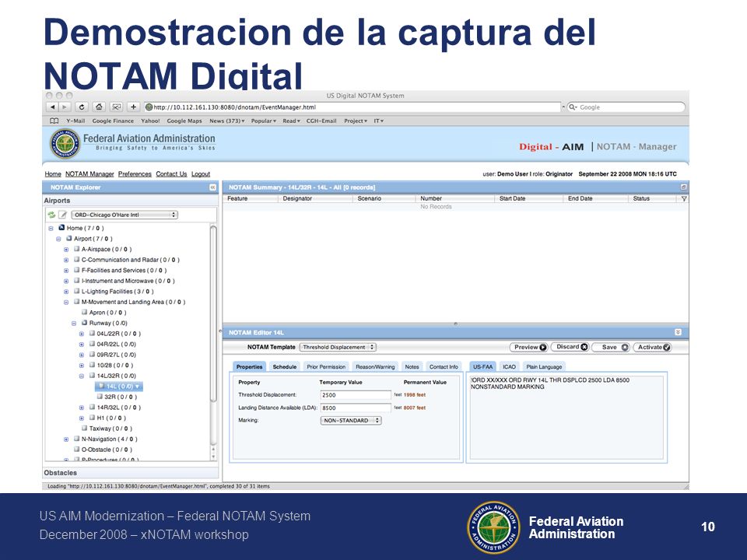Image resolution: width=747 pixels, height=560 pixels.
Task: Open the Obstacles panel header
Action: [x=131, y=473]
